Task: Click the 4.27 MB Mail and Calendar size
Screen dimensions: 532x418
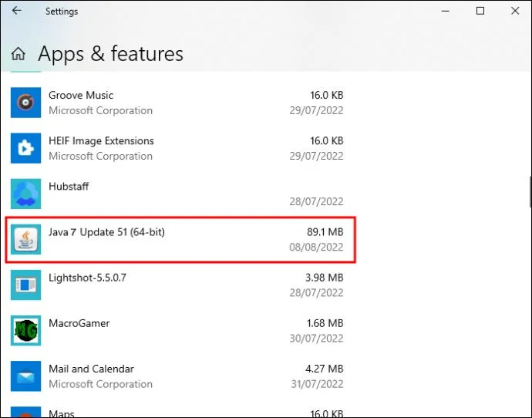Action: 325,369
